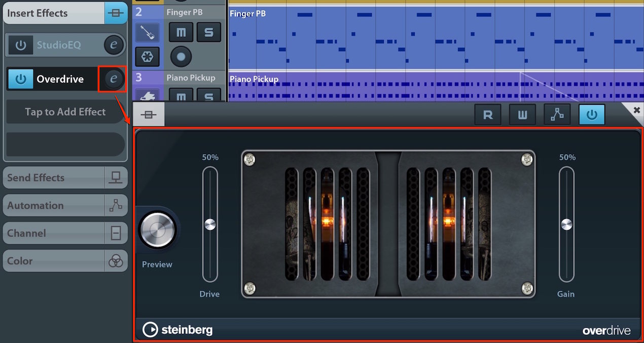Click the insert icon tab above the plugin
Screen dimensions: 644x343
(149, 115)
